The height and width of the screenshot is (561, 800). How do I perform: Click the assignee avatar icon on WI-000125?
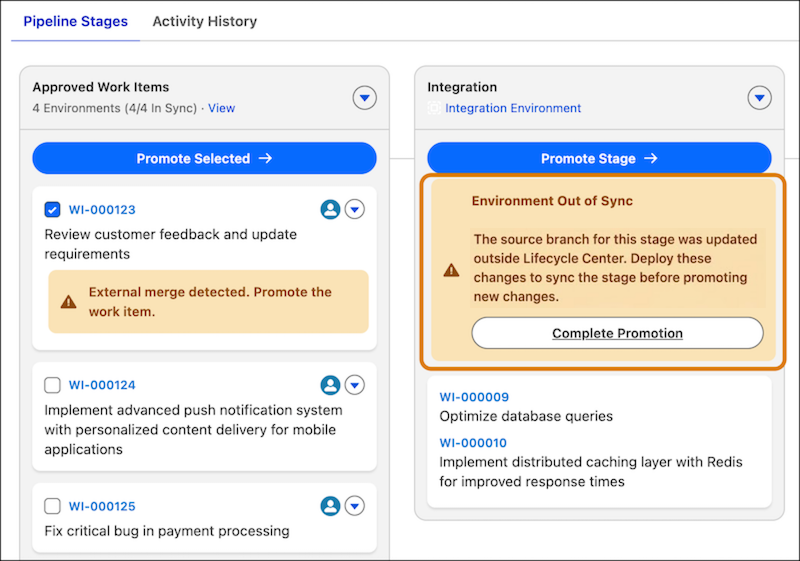click(x=330, y=506)
